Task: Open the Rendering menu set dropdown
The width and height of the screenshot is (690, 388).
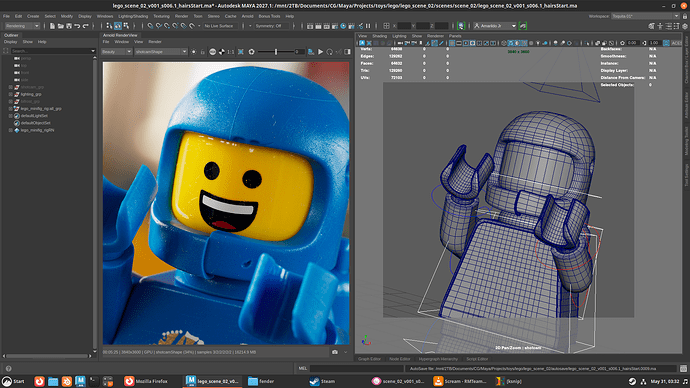Action: (22, 26)
